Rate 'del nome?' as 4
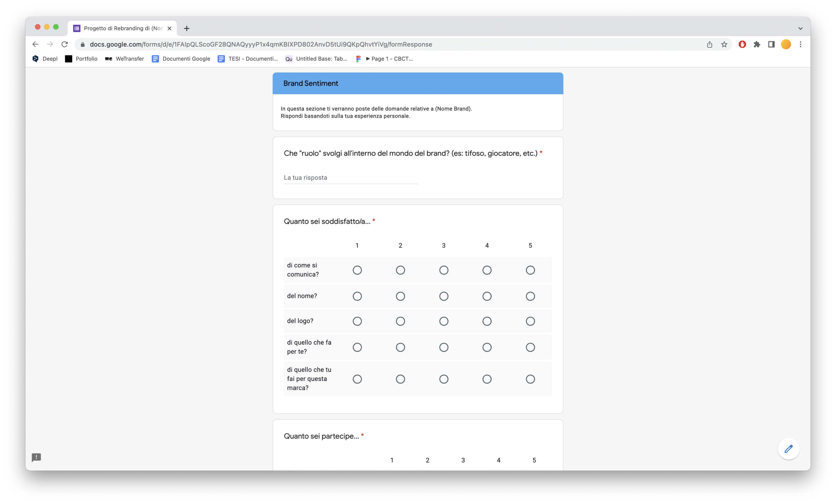This screenshot has width=836, height=504. point(487,296)
